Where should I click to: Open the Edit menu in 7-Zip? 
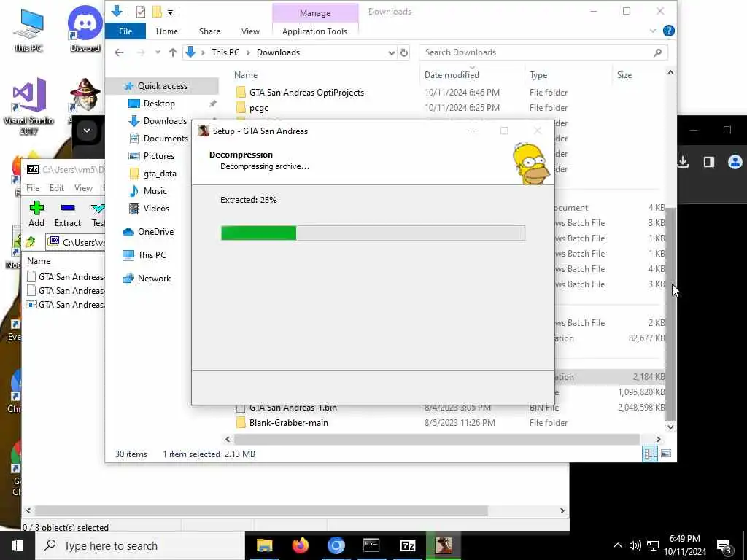(x=57, y=187)
